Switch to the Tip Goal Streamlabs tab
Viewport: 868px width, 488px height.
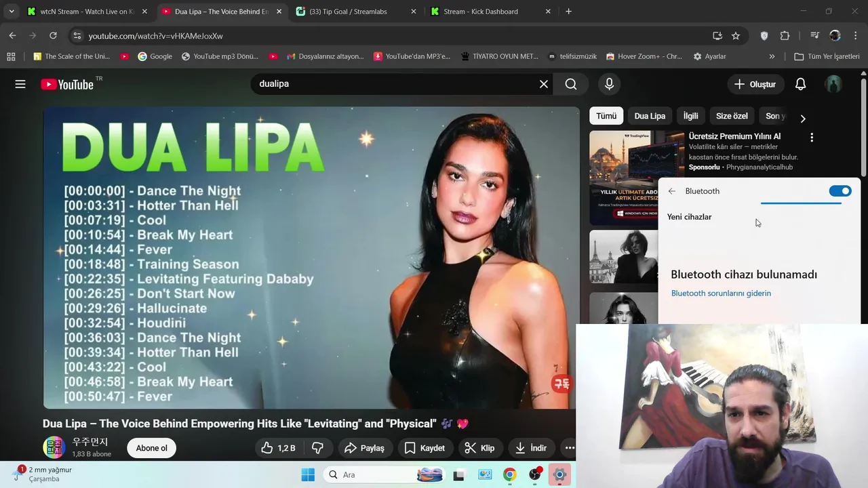[357, 11]
